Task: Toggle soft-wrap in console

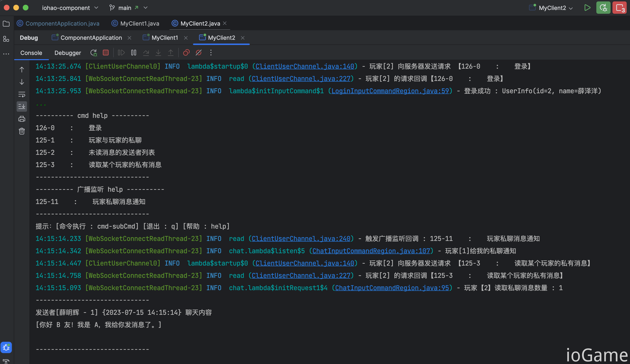Action: click(x=22, y=94)
